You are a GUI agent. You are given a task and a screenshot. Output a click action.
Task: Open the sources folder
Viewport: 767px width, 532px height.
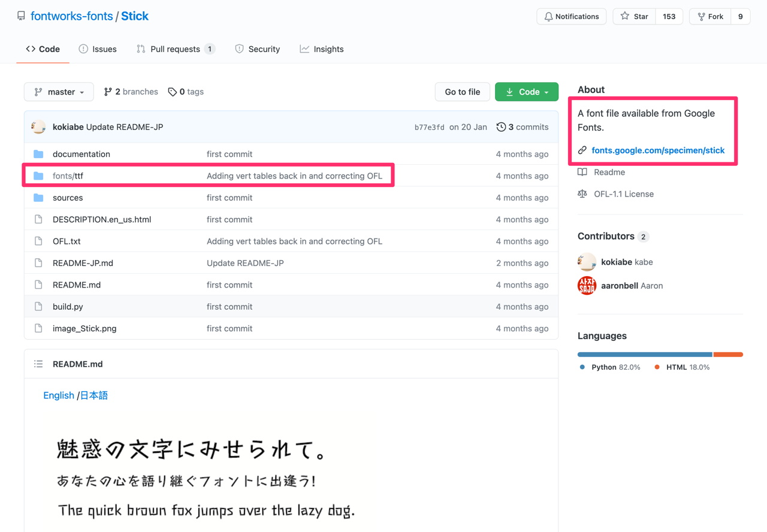(x=68, y=198)
